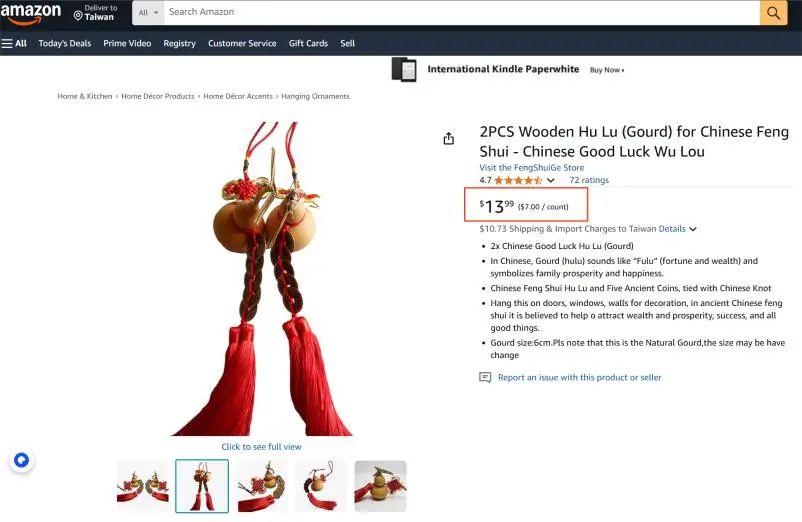The image size is (802, 522).
Task: Expand the star rating breakdown chevron
Action: (550, 180)
